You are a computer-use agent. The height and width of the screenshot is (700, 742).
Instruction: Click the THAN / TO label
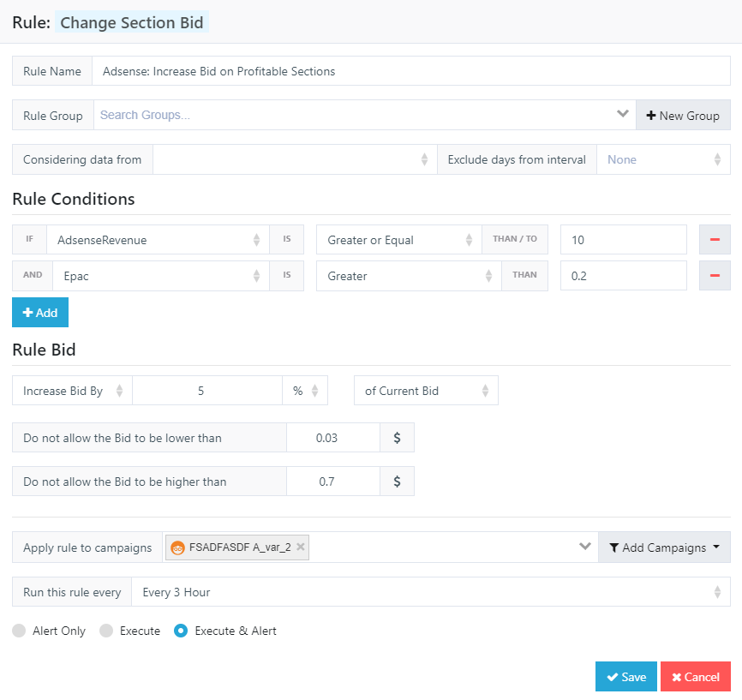coord(515,239)
